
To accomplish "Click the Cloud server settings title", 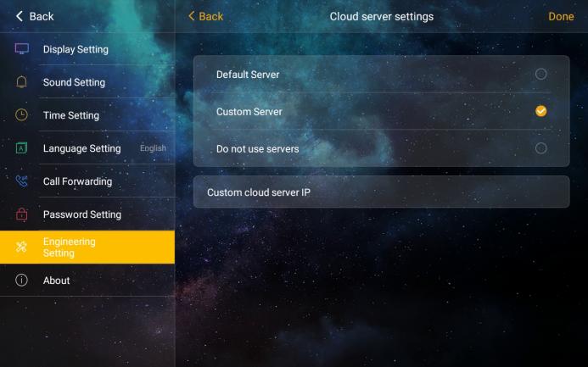I will [x=382, y=16].
